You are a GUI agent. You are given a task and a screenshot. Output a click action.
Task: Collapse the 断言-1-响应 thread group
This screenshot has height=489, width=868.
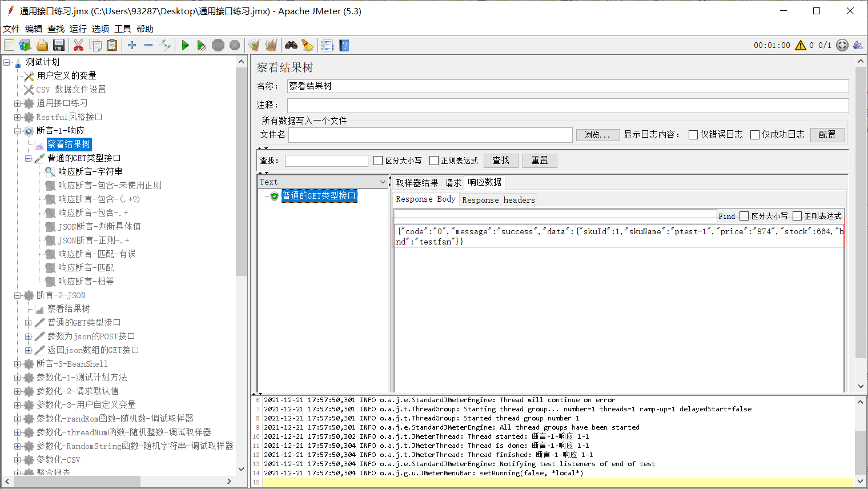[x=18, y=131]
